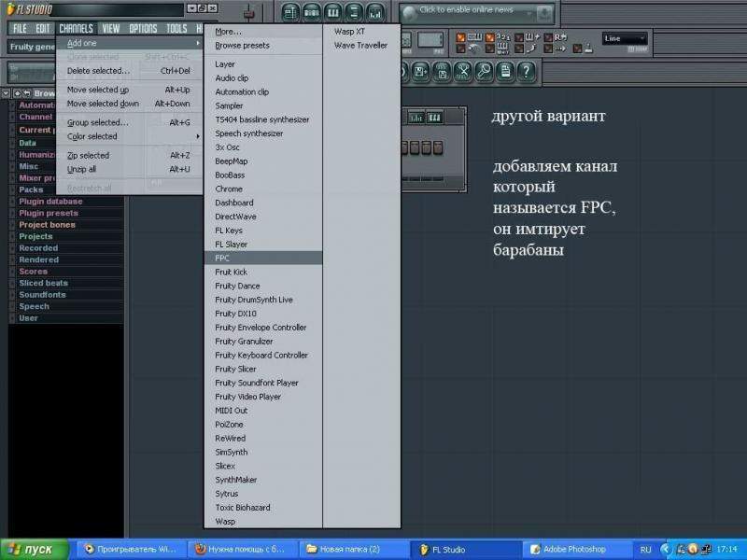
Task: Open the piano roll icon
Action: (332, 13)
